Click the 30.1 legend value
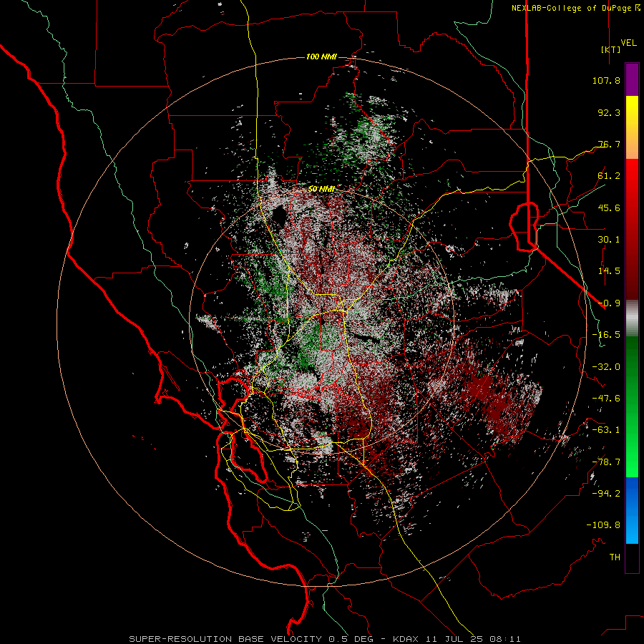The image size is (644, 644). click(x=609, y=240)
